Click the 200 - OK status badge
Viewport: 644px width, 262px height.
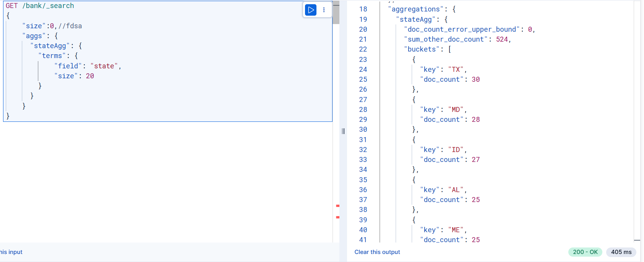pos(585,252)
